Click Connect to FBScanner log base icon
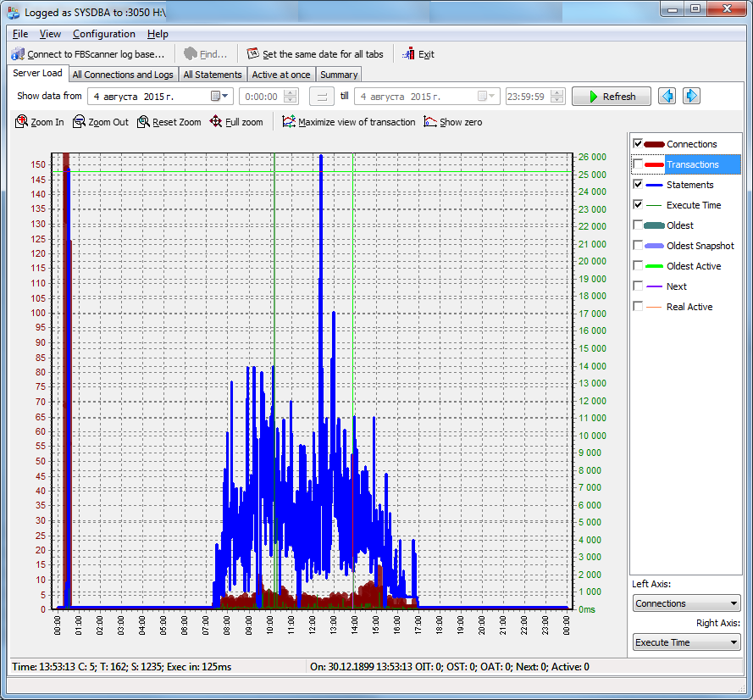The height and width of the screenshot is (700, 753). (18, 54)
